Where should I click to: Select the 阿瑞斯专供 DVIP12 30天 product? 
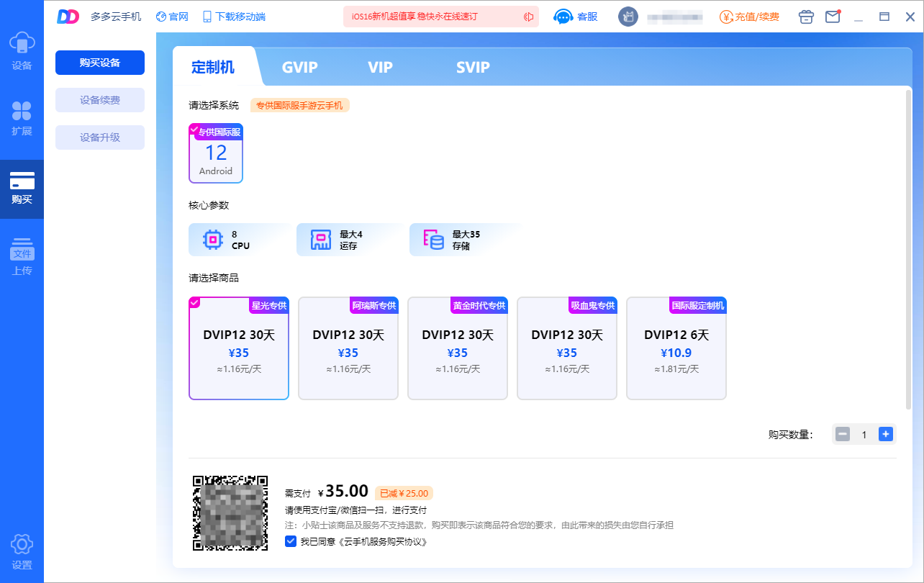point(348,348)
